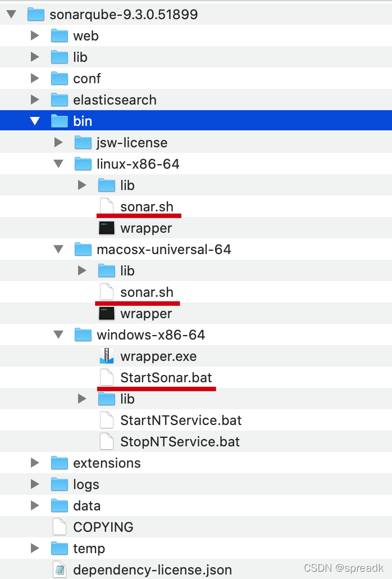Viewport: 392px width, 579px height.
Task: Collapse the sonarqube-9.3.0.51899 root folder triangle
Action: (11, 15)
